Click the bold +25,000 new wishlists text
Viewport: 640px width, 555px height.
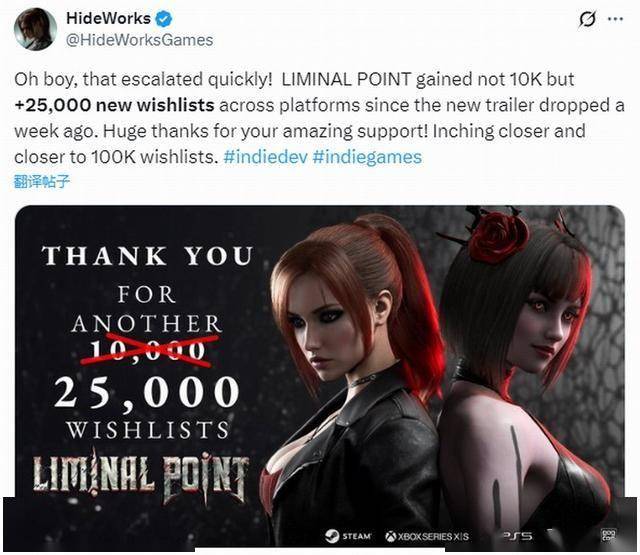coord(114,105)
